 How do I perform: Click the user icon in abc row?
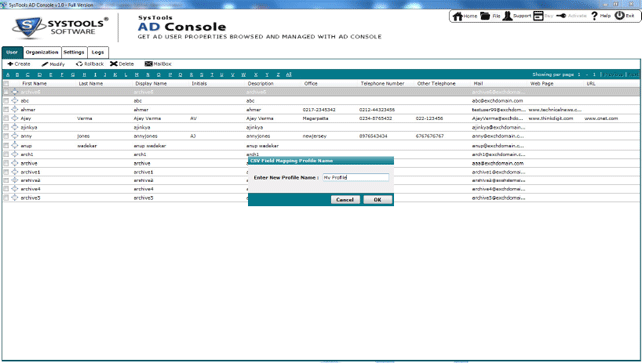[15, 100]
